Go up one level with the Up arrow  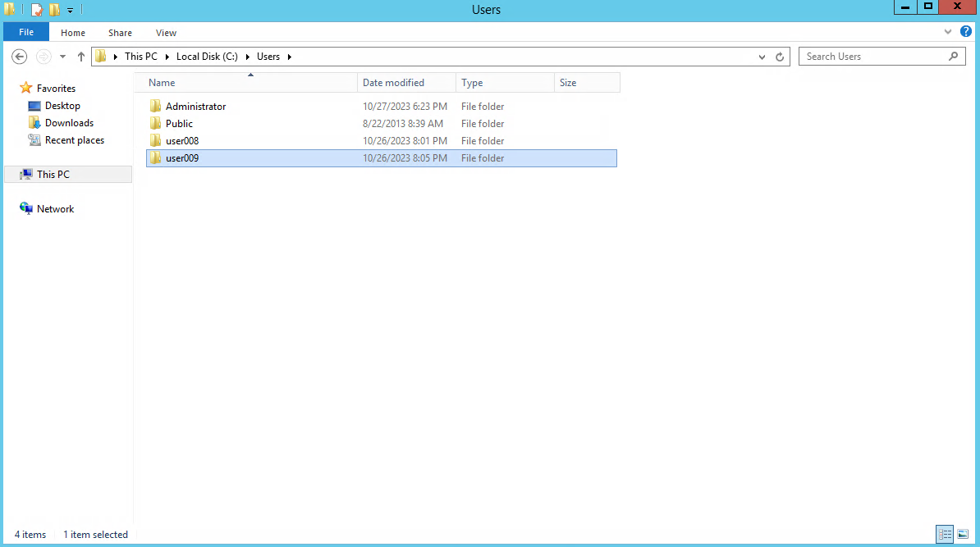[x=80, y=57]
